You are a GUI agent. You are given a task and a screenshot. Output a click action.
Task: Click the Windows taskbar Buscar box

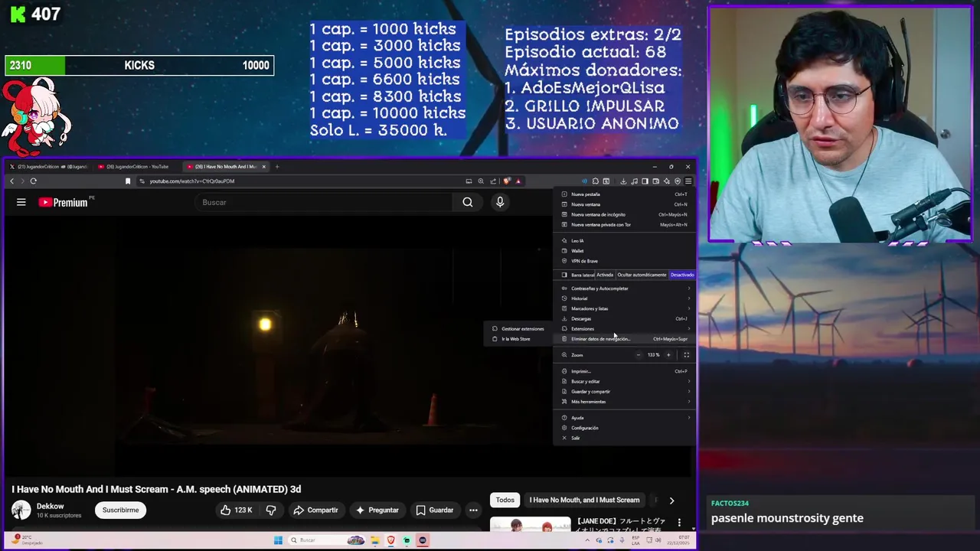coord(325,540)
